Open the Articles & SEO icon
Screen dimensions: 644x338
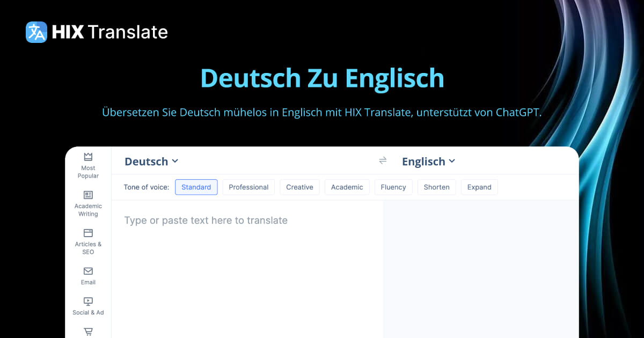[x=87, y=234]
